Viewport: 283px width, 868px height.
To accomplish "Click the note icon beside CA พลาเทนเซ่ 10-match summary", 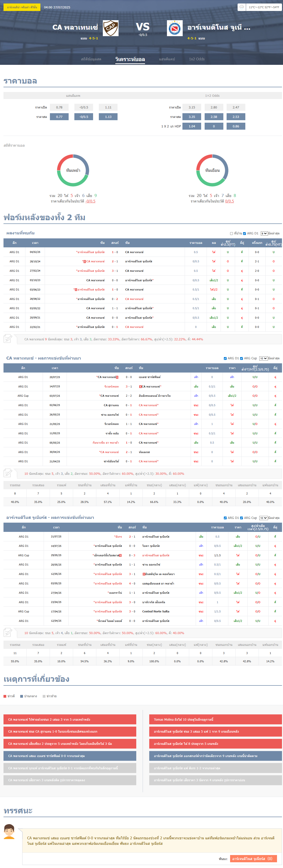I will (8, 473).
